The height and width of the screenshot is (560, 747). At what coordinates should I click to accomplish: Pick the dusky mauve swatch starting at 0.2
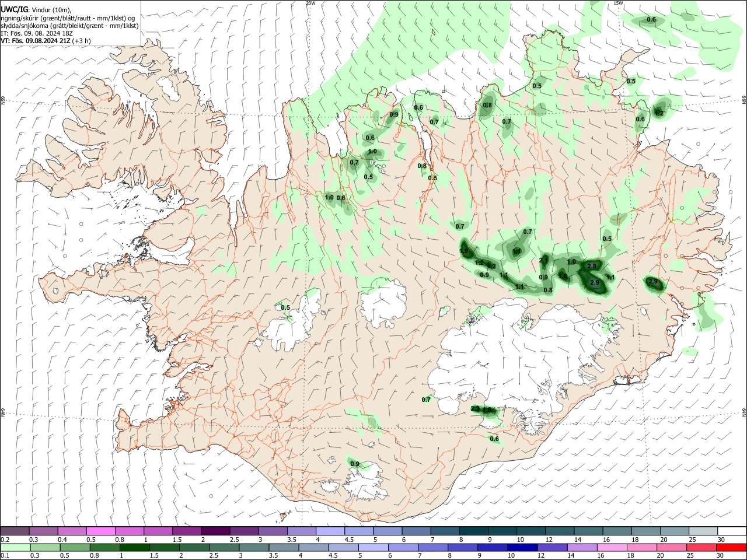(x=15, y=531)
